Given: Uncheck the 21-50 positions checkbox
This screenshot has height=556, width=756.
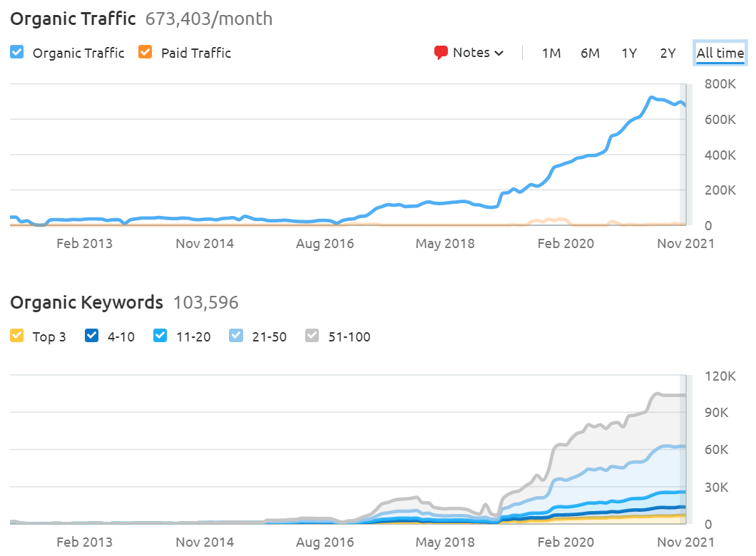Looking at the screenshot, I should (x=235, y=336).
